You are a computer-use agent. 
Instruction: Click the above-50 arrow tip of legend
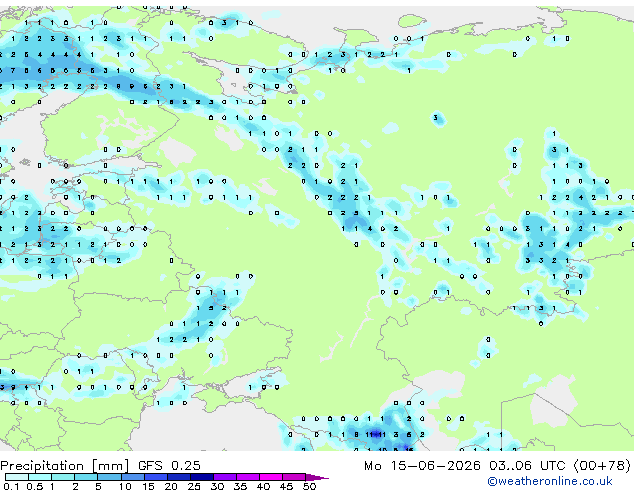pos(317,477)
